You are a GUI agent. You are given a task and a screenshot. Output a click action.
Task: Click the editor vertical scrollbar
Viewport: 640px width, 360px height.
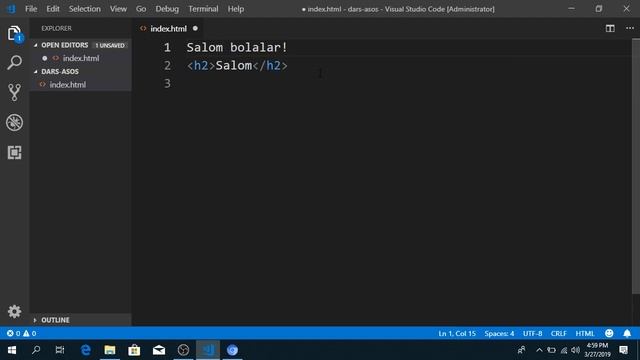point(636,165)
